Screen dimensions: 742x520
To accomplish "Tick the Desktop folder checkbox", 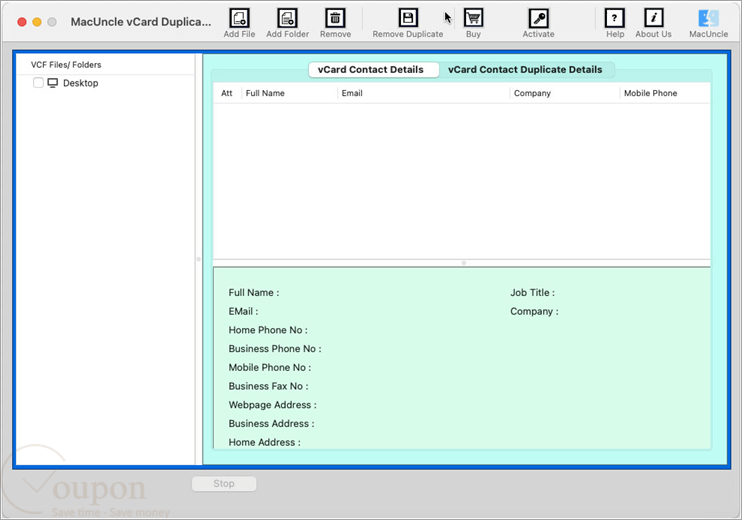I will [x=38, y=83].
